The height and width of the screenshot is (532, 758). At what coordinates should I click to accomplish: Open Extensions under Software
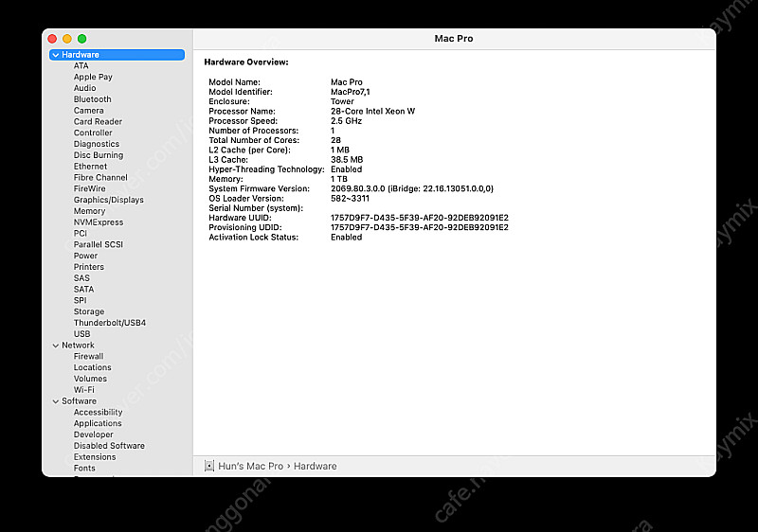point(95,456)
